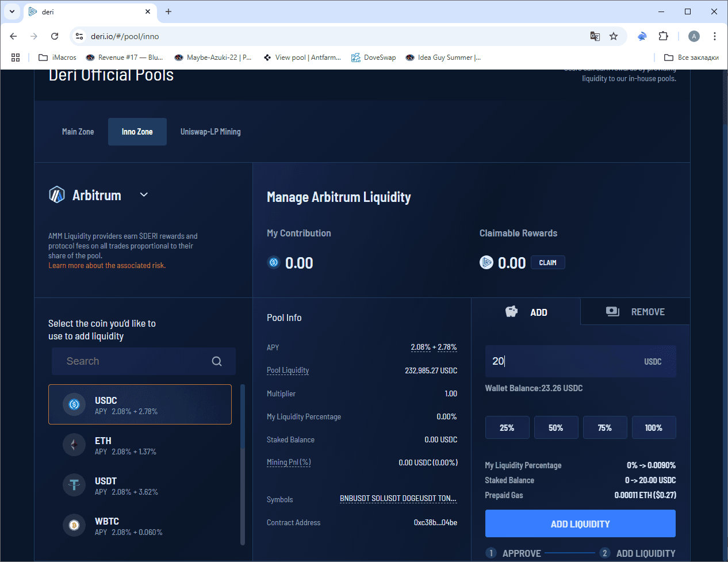
Task: Click the CLAIM rewards button
Action: [x=548, y=262]
